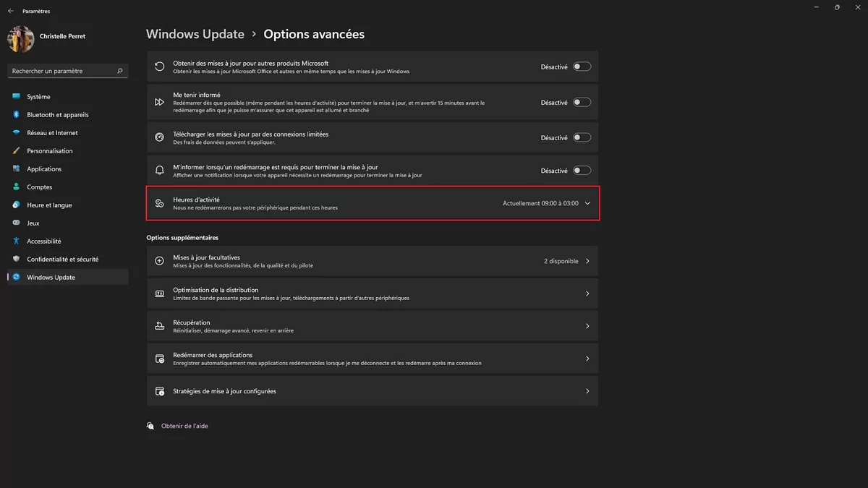The image size is (868, 488).
Task: Click the Christelle Perret profile picture
Action: click(x=20, y=39)
